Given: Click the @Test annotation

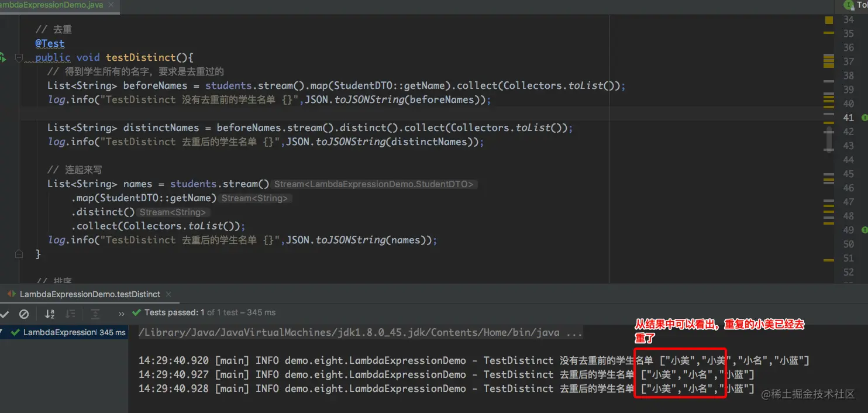Looking at the screenshot, I should 50,43.
